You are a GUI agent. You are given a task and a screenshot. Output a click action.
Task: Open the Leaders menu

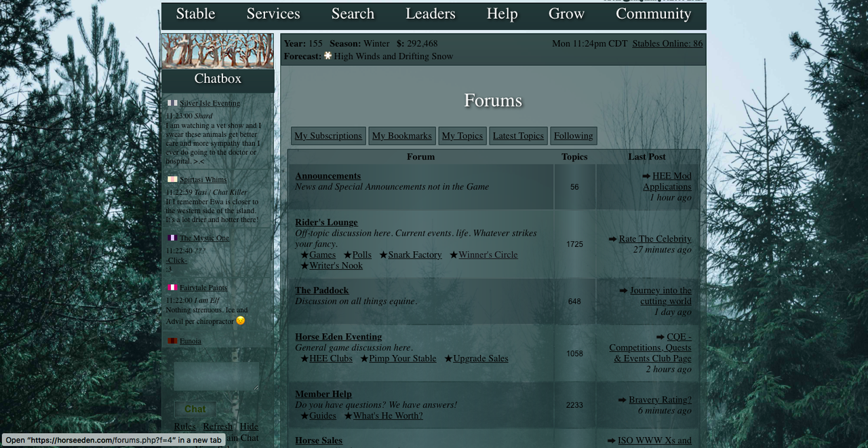(431, 14)
